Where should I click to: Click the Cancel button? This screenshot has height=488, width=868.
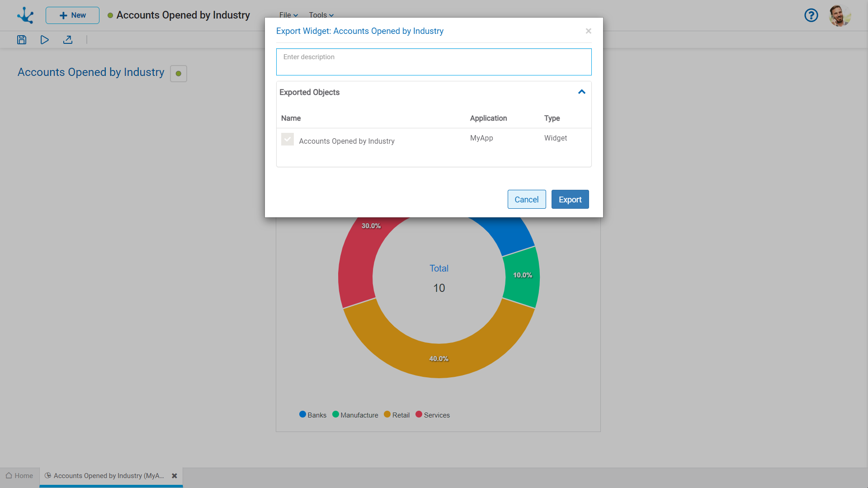coord(526,199)
